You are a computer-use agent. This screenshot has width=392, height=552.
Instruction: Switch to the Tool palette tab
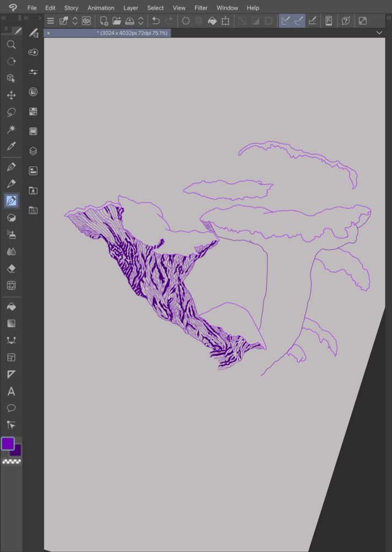tap(18, 31)
